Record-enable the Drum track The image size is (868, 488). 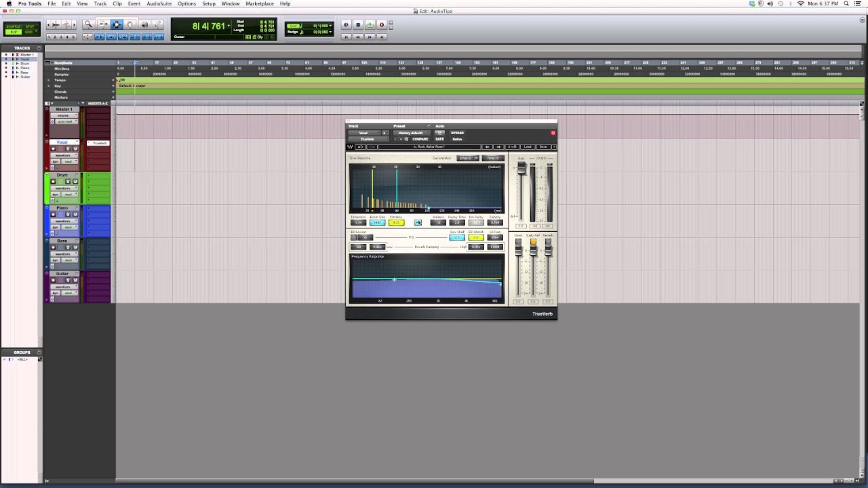(54, 182)
